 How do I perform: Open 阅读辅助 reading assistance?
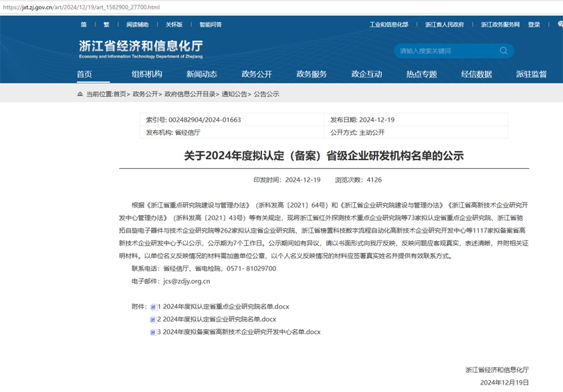coord(138,25)
